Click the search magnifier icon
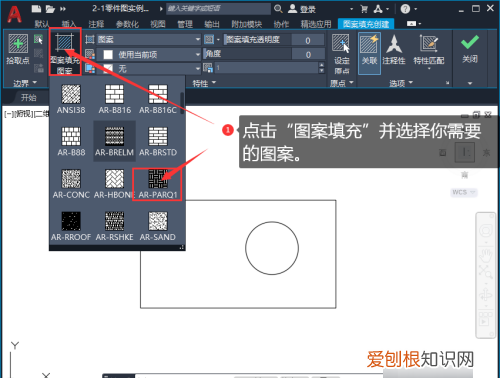Screen dimensions: 500x378 coord(278,9)
